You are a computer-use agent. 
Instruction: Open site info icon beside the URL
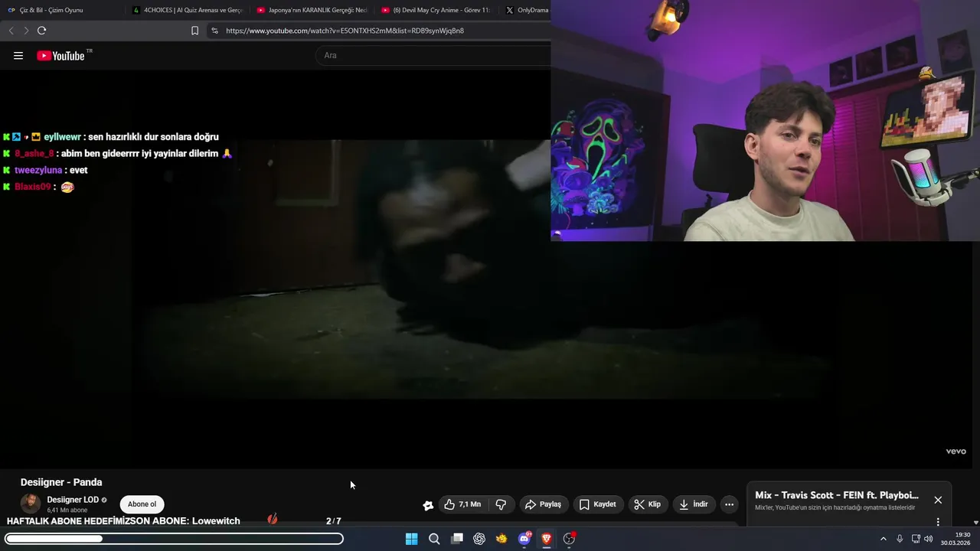click(x=214, y=31)
